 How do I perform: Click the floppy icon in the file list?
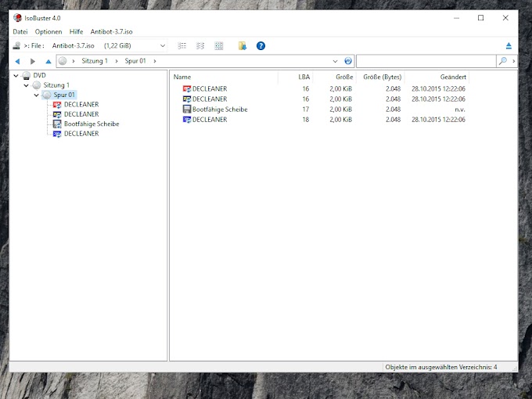pos(187,110)
